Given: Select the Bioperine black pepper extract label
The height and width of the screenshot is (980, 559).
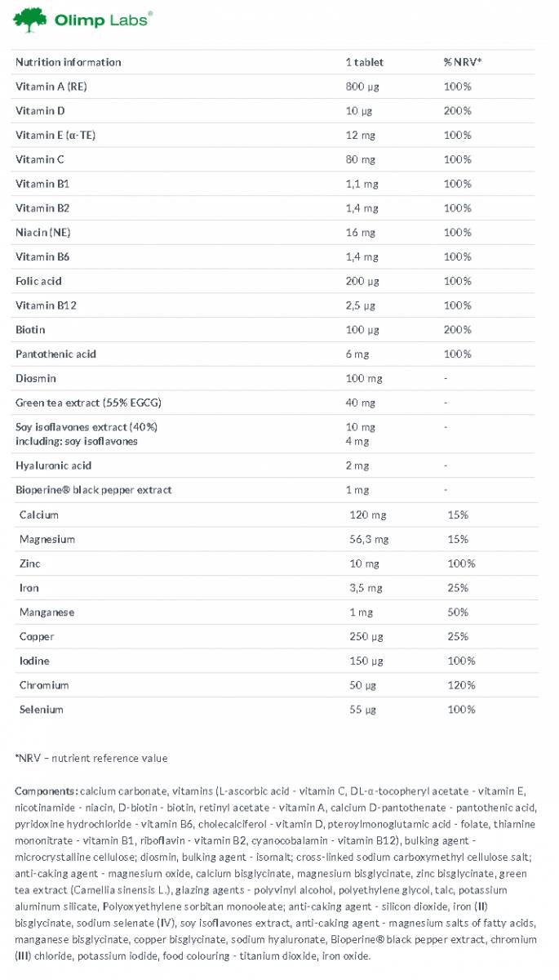Looking at the screenshot, I should [94, 490].
